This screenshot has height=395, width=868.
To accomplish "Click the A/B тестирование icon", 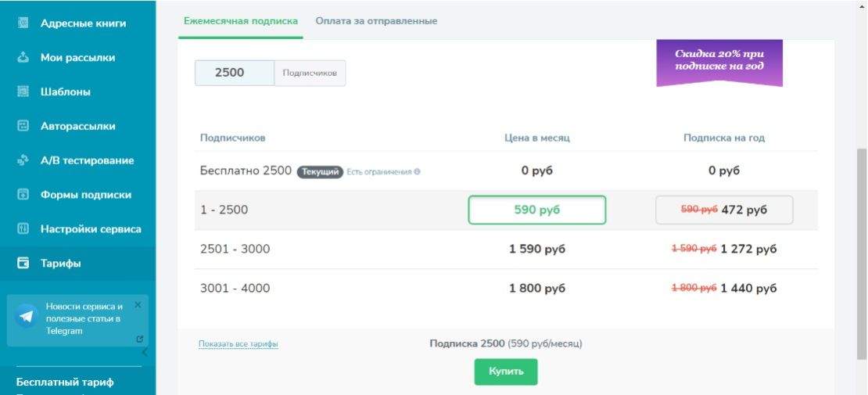I will point(23,160).
